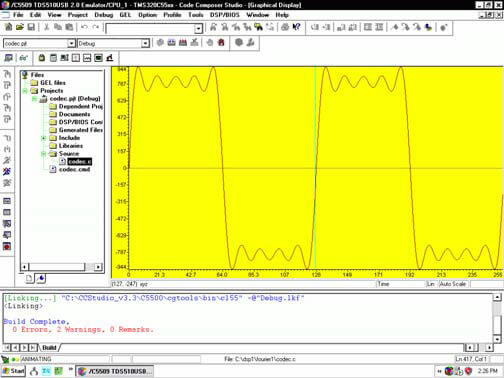
Task: Collapse the Projects tree node
Action: [x=25, y=91]
